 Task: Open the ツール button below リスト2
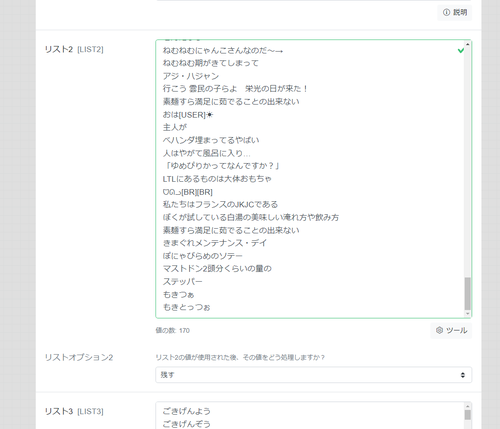(x=451, y=330)
